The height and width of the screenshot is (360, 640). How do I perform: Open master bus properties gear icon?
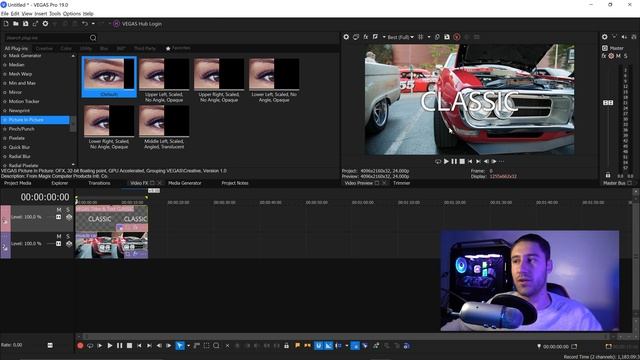point(604,37)
